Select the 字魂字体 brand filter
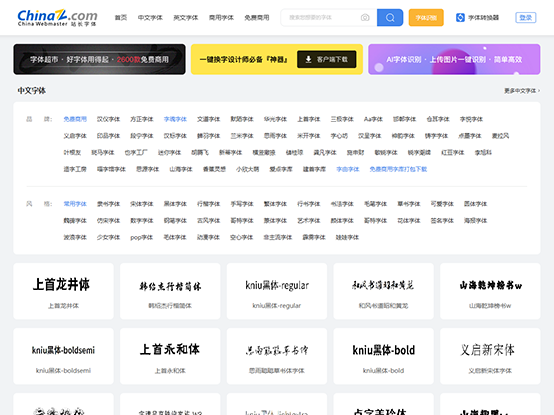Viewport: 554px width, 415px height. coord(175,119)
